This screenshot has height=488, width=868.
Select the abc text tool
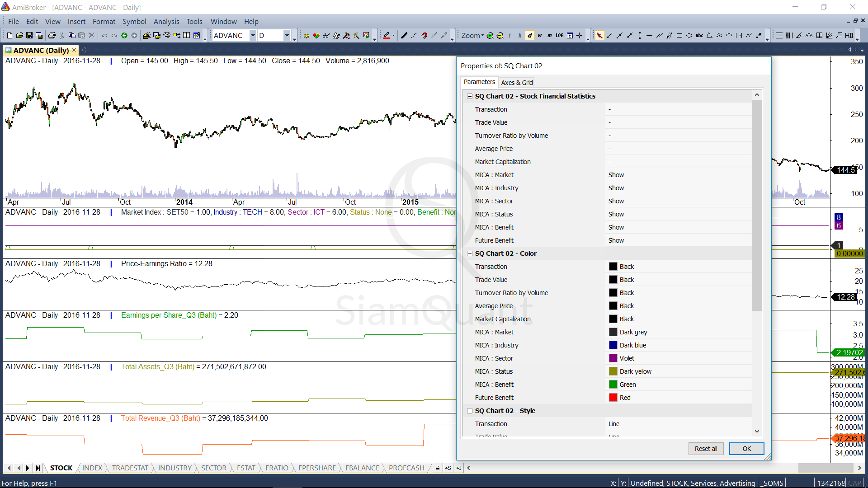pos(699,35)
